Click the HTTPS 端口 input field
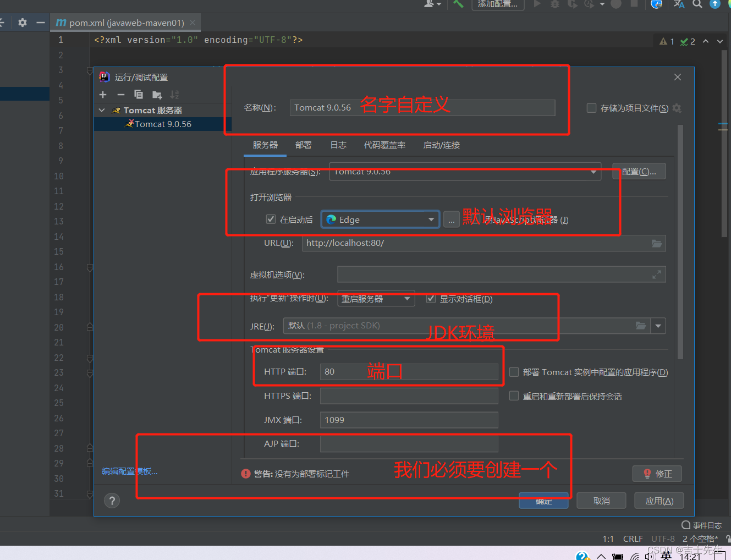731x560 pixels. pos(409,396)
